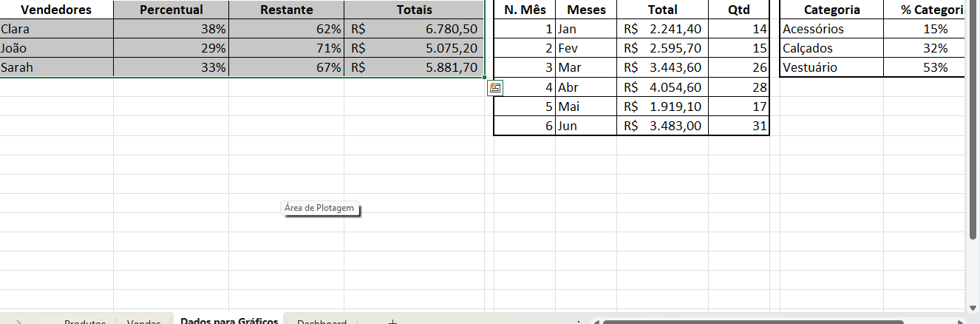Screen dimensions: 980x324
Task: Select the 15% category percentage cell
Action: 925,29
